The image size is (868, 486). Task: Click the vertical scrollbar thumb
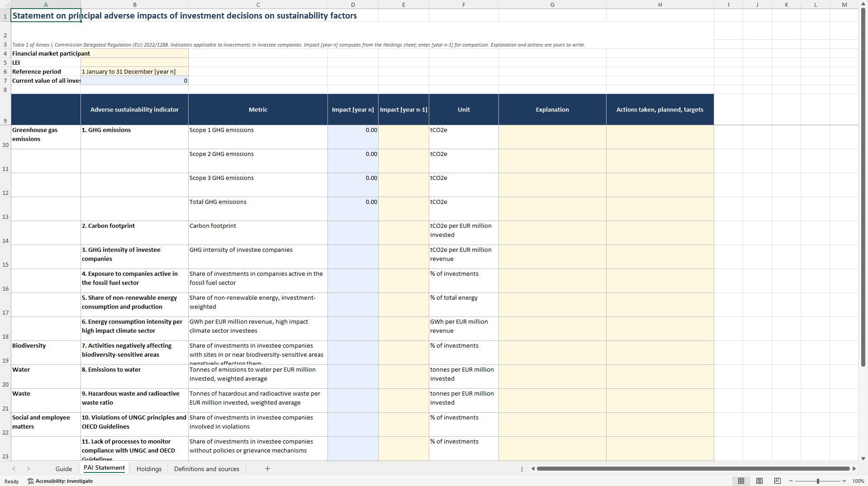click(x=863, y=187)
